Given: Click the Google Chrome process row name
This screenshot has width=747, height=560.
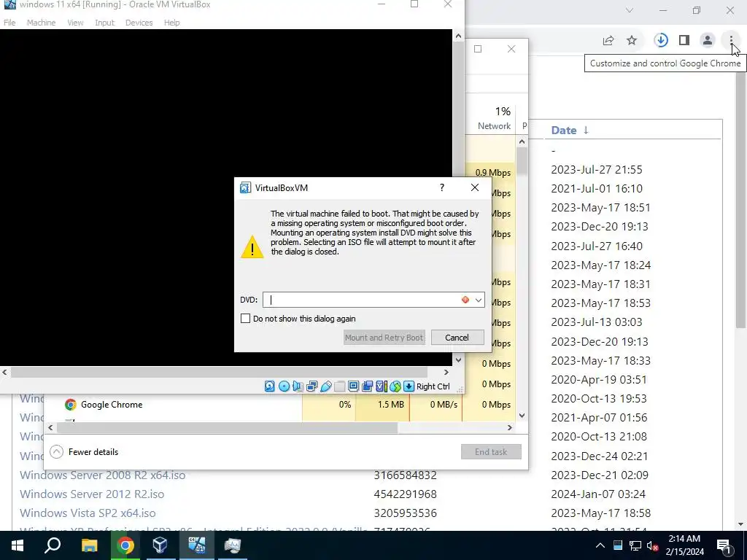Looking at the screenshot, I should (112, 405).
